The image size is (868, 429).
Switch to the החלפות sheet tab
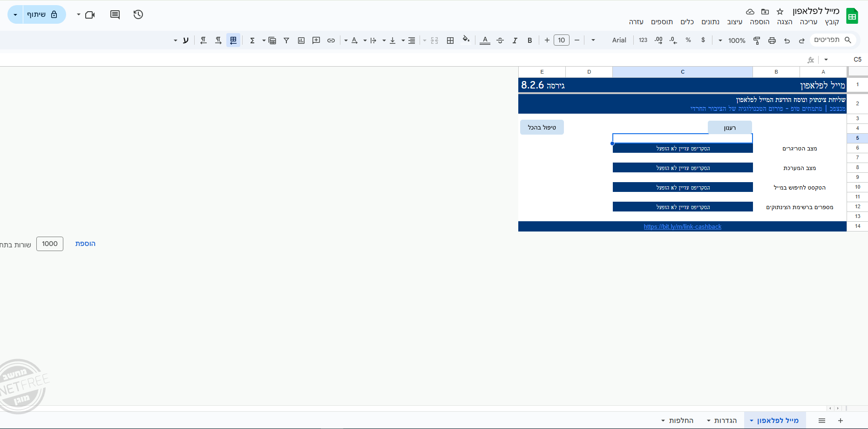[678, 421]
